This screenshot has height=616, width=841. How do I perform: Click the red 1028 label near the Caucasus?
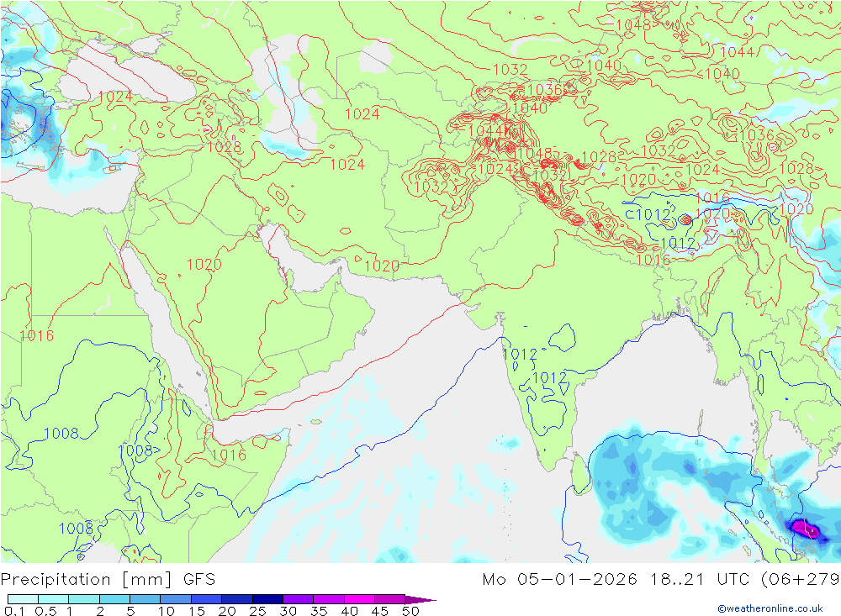225,147
